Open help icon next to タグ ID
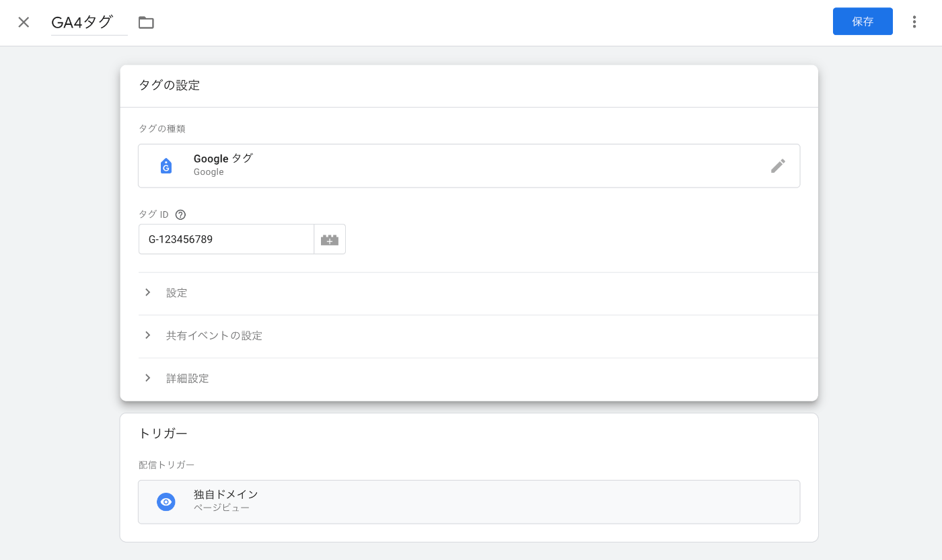Viewport: 942px width, 560px height. [x=180, y=215]
